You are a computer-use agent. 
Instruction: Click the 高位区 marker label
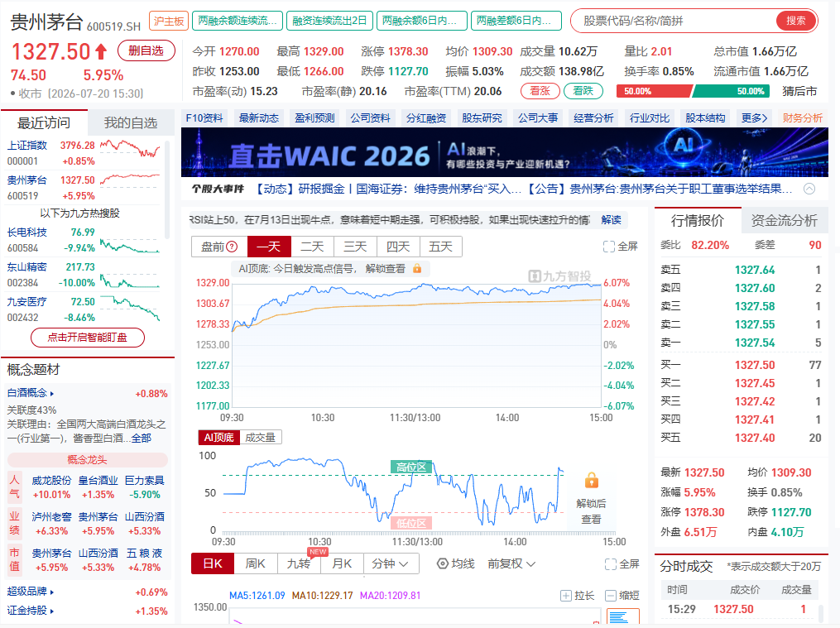(x=410, y=467)
